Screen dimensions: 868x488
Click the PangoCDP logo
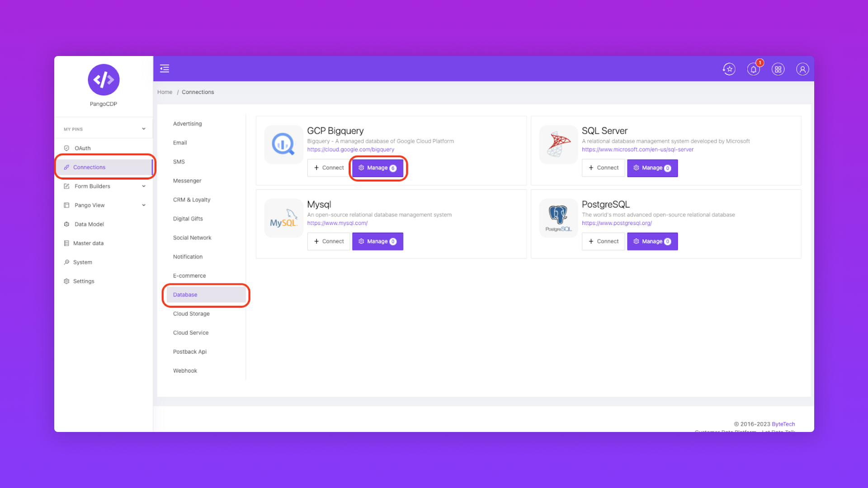pyautogui.click(x=104, y=80)
